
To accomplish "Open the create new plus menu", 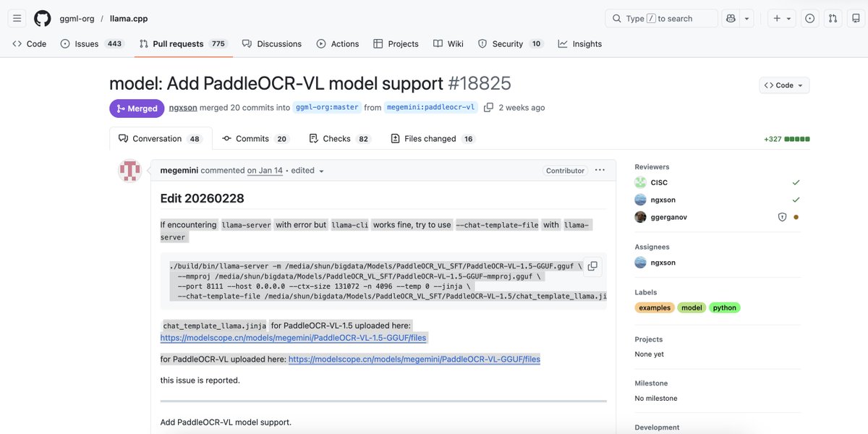I will point(782,18).
